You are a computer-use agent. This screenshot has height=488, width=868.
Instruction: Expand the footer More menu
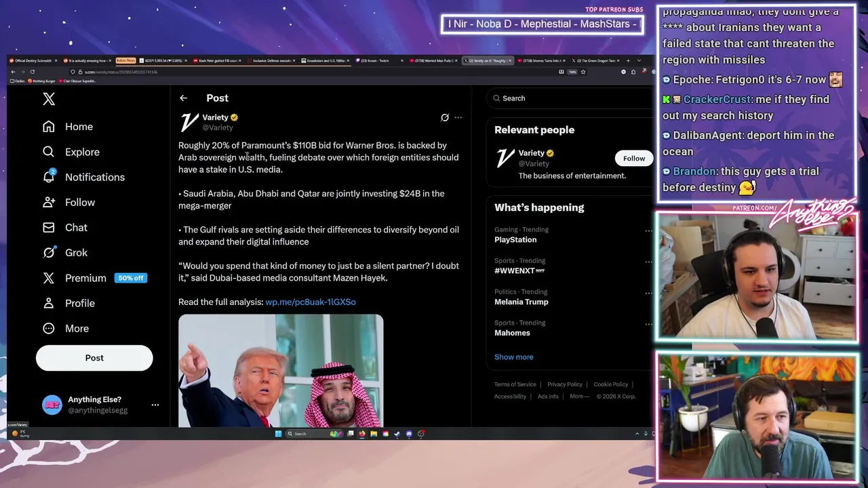(579, 396)
